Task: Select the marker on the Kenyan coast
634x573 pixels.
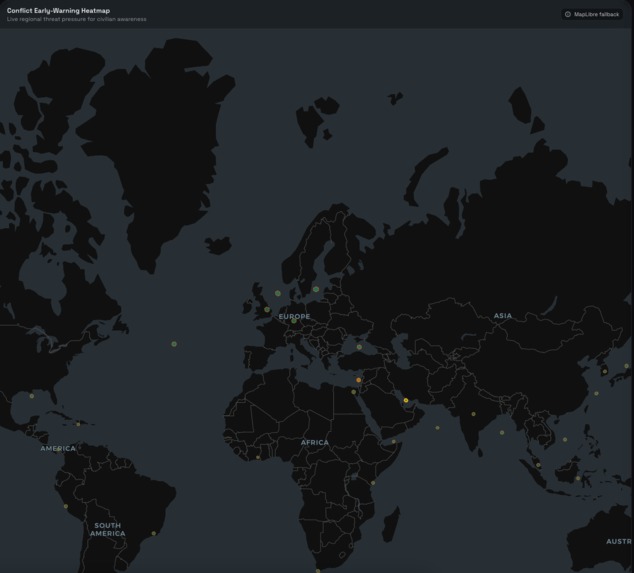Action: click(x=373, y=483)
